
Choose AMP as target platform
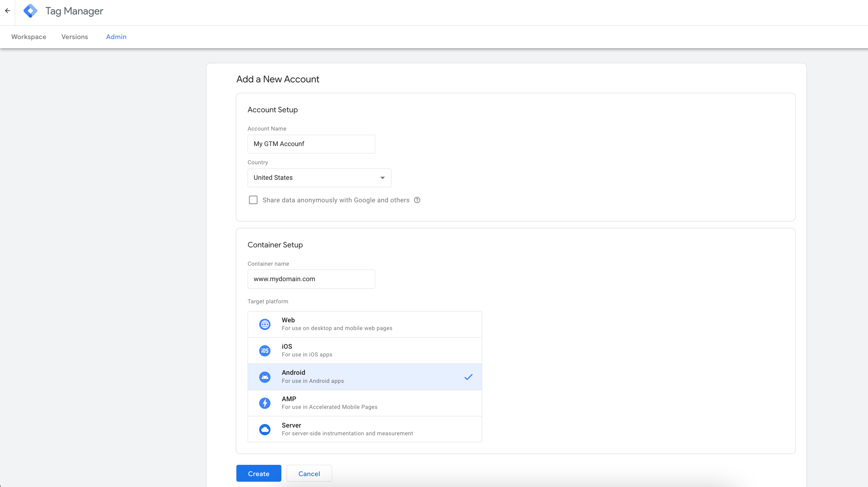click(365, 403)
